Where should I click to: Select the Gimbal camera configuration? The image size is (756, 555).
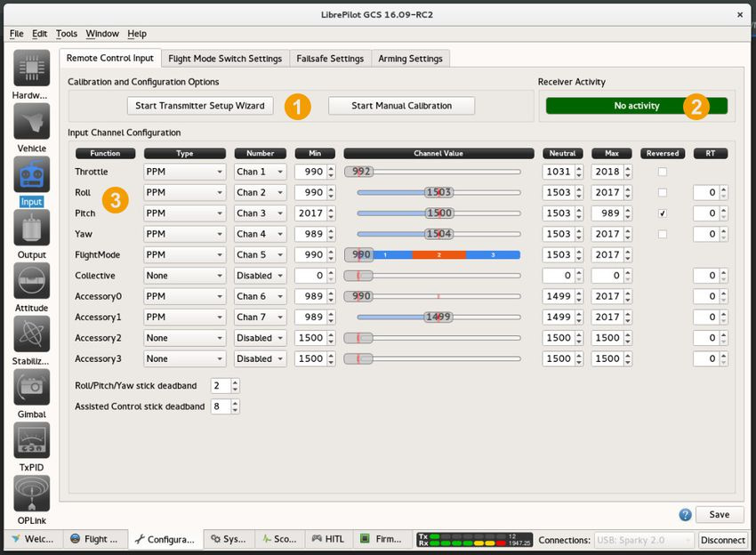click(x=31, y=387)
